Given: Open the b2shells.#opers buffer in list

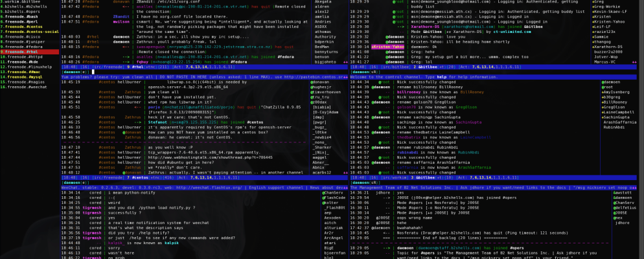Looking at the screenshot, I should point(21,12).
